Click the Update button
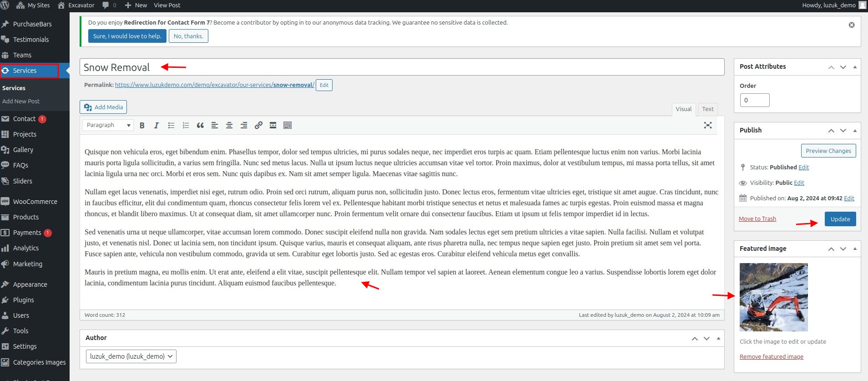 [x=840, y=219]
